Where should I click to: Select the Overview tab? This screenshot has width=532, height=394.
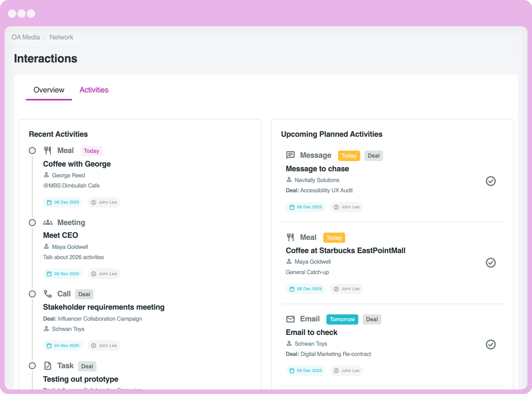click(x=49, y=90)
